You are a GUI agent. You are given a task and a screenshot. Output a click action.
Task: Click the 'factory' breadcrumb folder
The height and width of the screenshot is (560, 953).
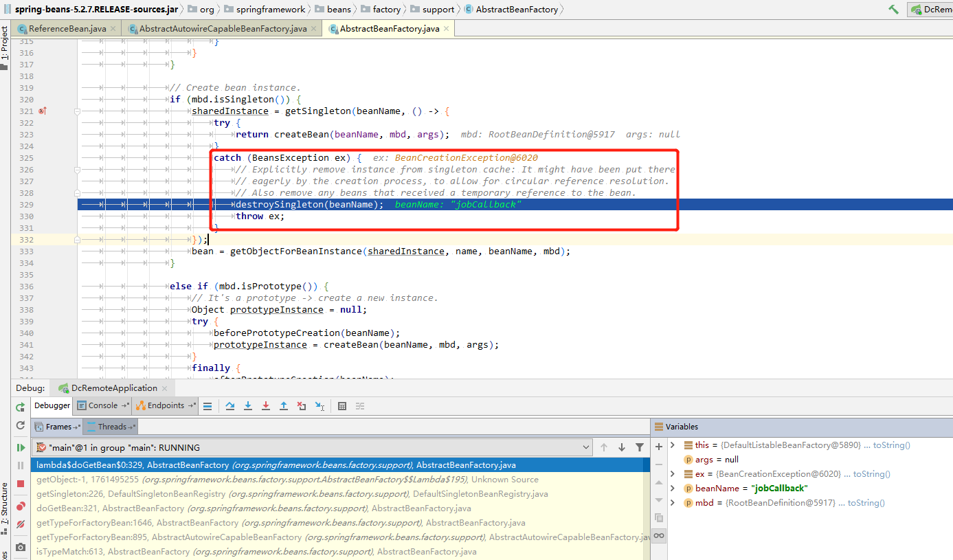pyautogui.click(x=380, y=10)
